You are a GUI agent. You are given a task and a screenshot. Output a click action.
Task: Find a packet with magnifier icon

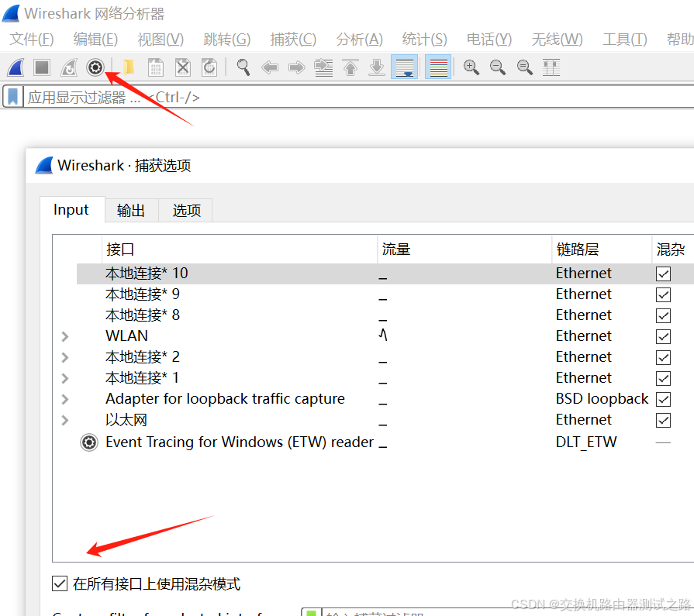[x=243, y=67]
